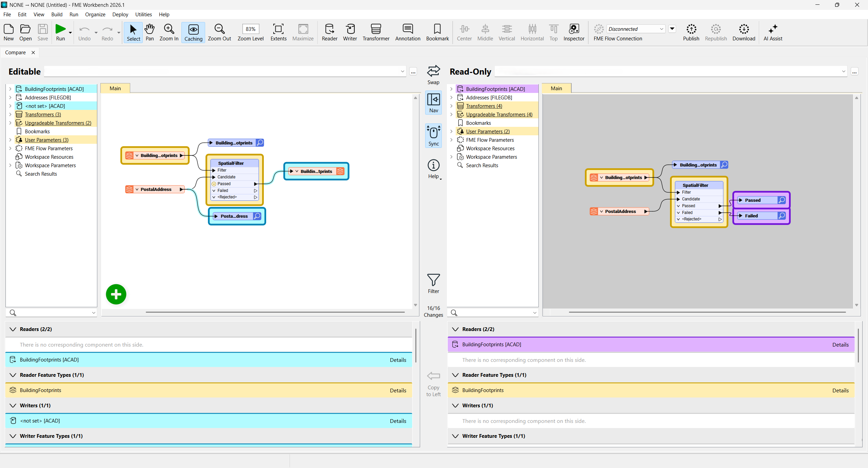Publish to FME Flow

tap(691, 32)
